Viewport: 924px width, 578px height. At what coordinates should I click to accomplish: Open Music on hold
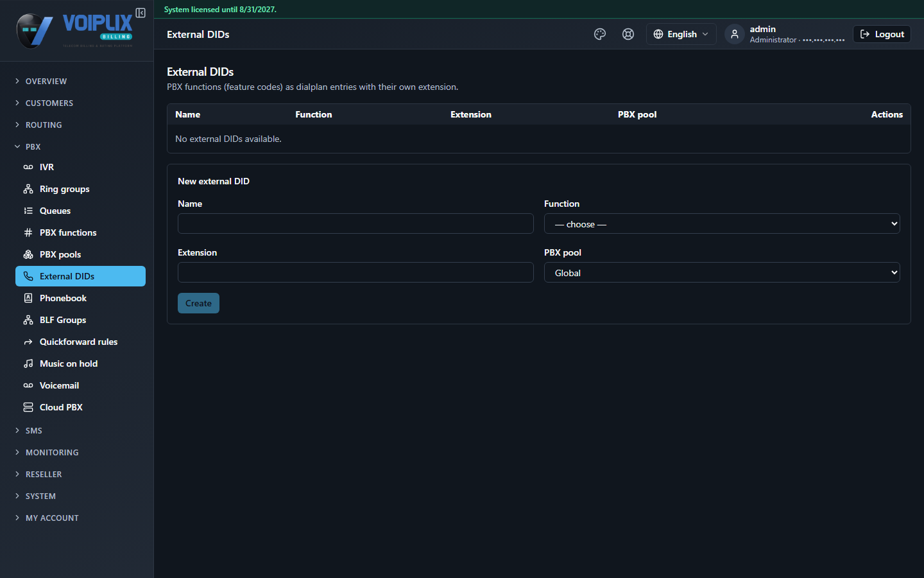point(80,363)
